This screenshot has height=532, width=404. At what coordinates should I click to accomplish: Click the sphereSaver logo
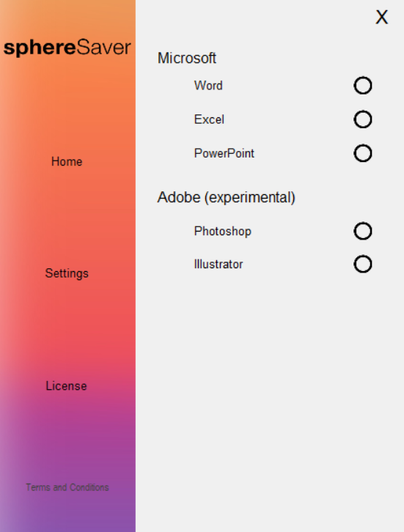[67, 48]
